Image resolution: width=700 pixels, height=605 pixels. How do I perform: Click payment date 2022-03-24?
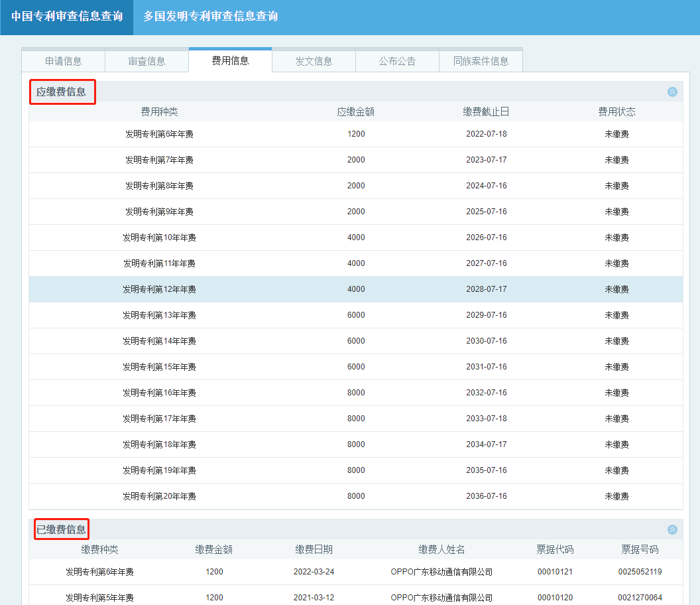[x=314, y=572]
